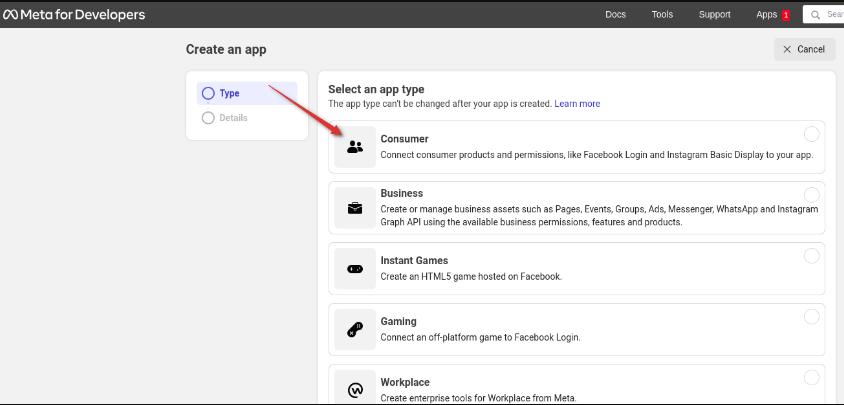Click 'Connect an off-platform game to Facebook Login.'

480,338
